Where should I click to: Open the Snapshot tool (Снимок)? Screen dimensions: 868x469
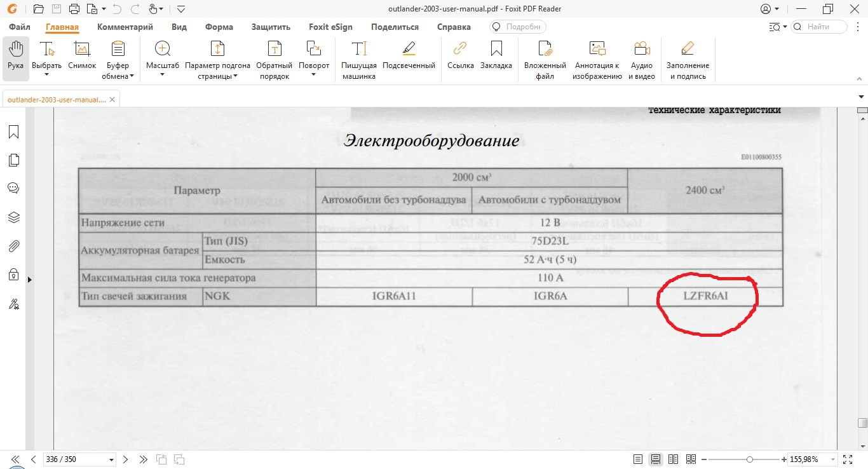[81, 57]
